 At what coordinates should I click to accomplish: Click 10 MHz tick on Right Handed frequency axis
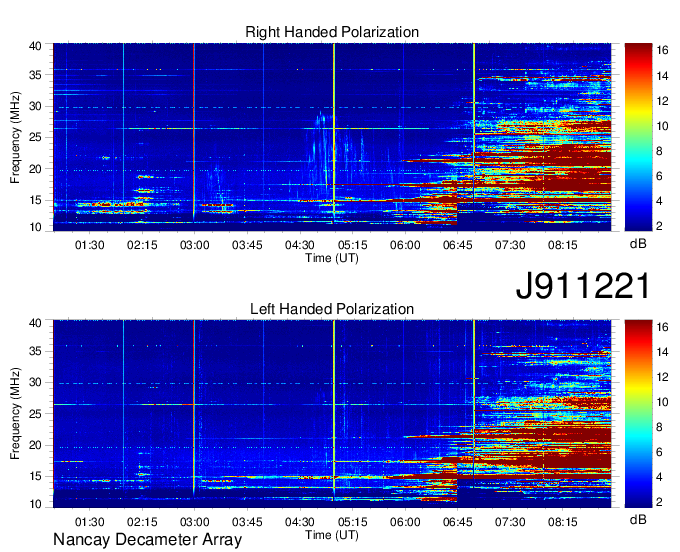click(35, 227)
